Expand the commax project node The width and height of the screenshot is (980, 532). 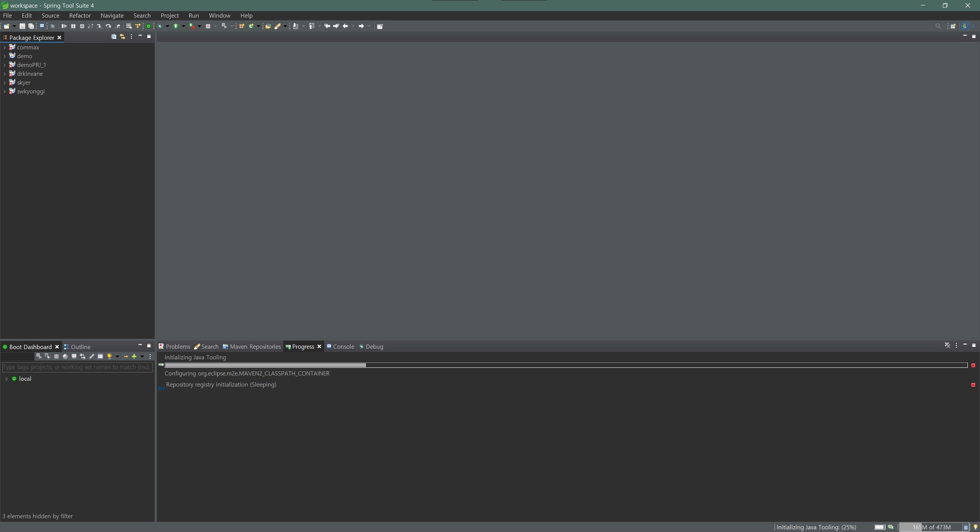(x=4, y=47)
